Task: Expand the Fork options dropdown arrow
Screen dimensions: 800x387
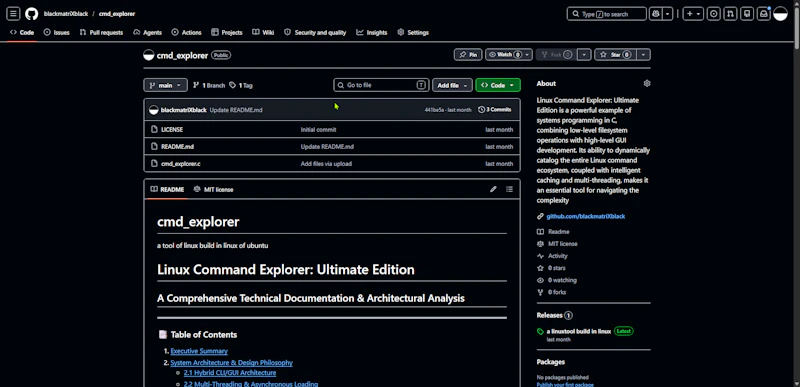Action: tap(585, 55)
